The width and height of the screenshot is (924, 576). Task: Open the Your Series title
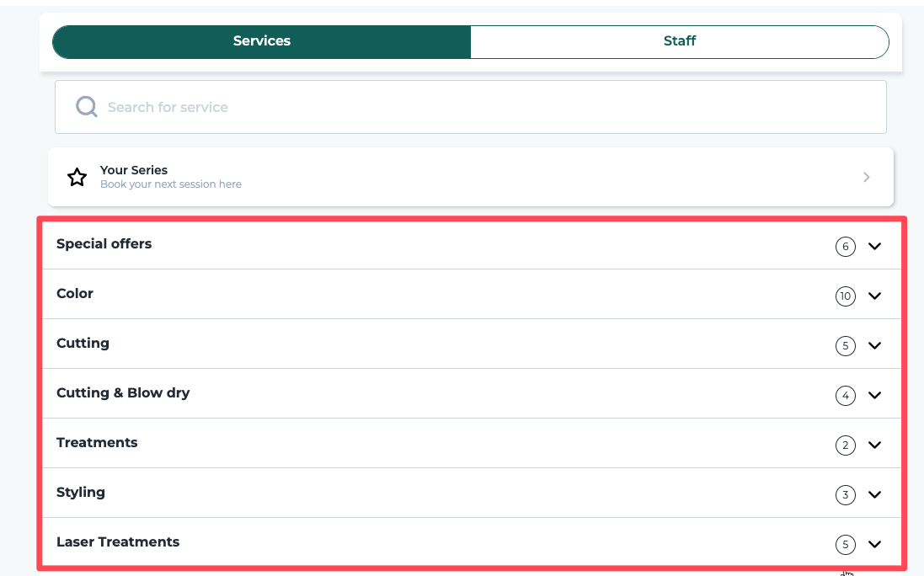[x=134, y=170]
